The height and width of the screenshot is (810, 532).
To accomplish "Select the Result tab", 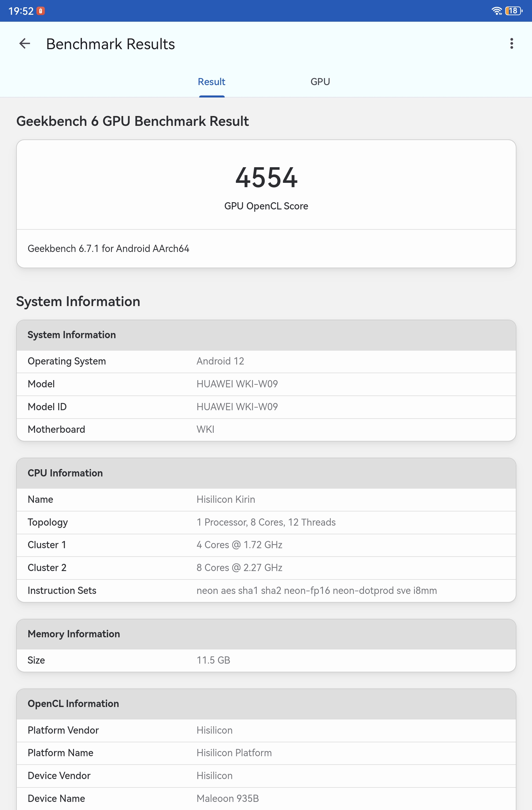I will click(x=212, y=82).
